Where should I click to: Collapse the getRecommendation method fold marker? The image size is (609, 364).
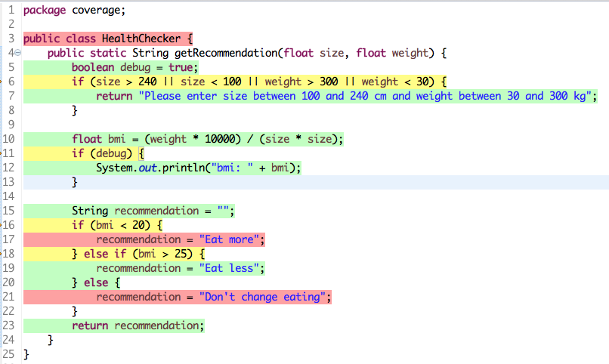[x=18, y=53]
